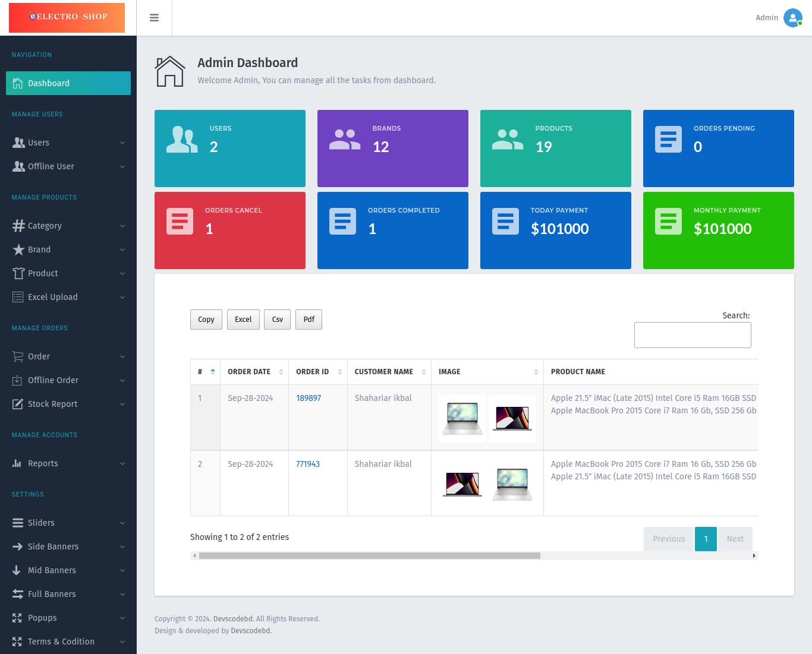Select Dashboard in the navigation sidebar
This screenshot has height=654, width=812.
pos(68,83)
